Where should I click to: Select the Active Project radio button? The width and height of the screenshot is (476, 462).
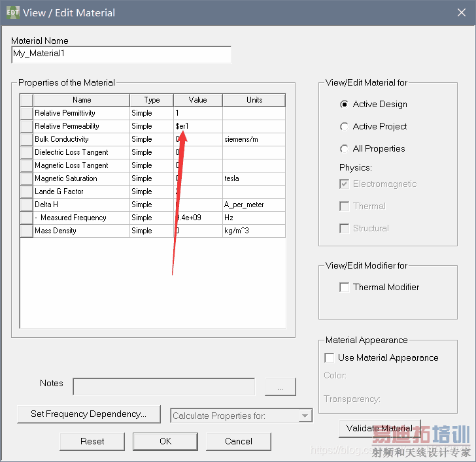click(344, 127)
